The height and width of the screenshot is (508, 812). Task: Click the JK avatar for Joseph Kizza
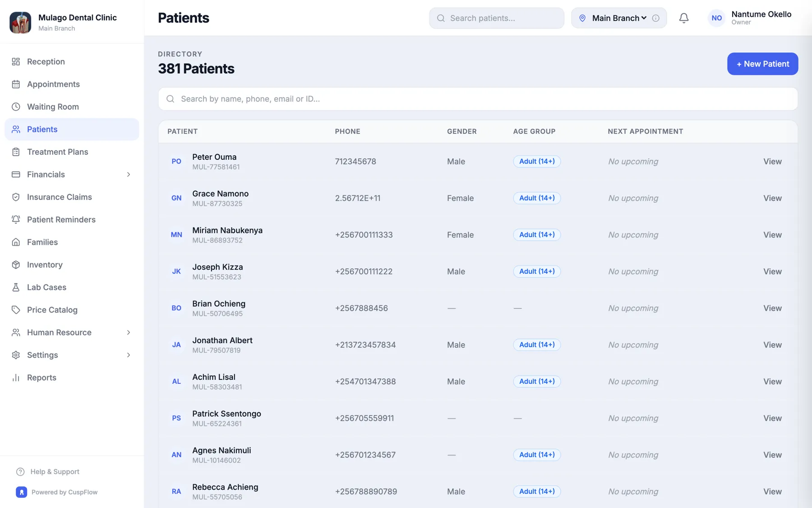(176, 271)
